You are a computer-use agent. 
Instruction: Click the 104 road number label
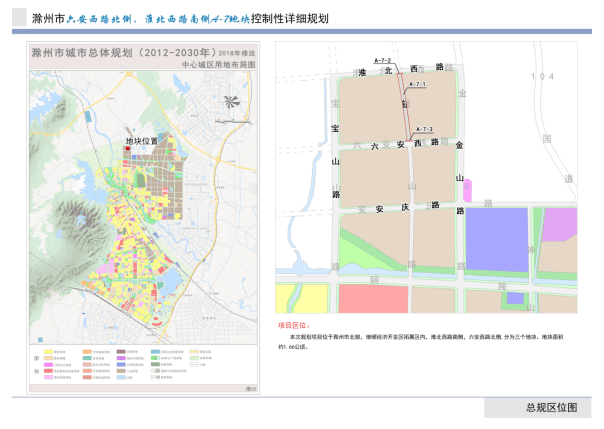[543, 77]
